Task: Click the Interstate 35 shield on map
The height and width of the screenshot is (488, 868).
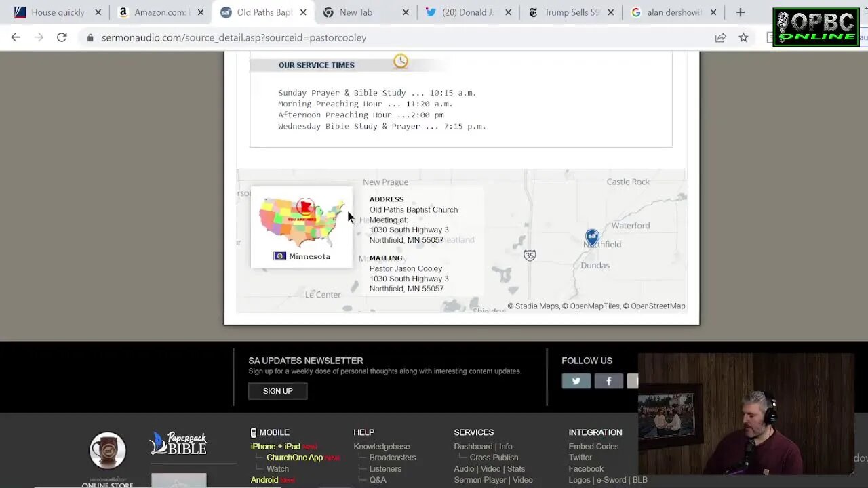Action: [530, 255]
